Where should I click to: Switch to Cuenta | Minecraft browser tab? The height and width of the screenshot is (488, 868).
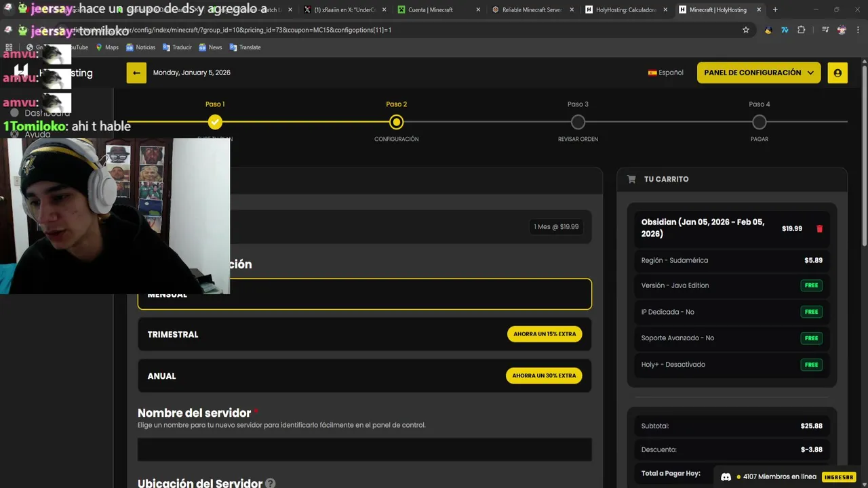(439, 9)
